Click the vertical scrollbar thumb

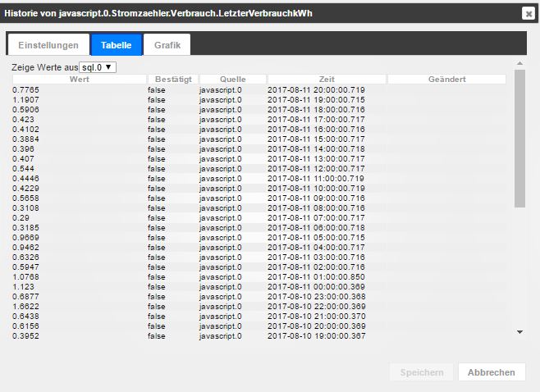520,139
